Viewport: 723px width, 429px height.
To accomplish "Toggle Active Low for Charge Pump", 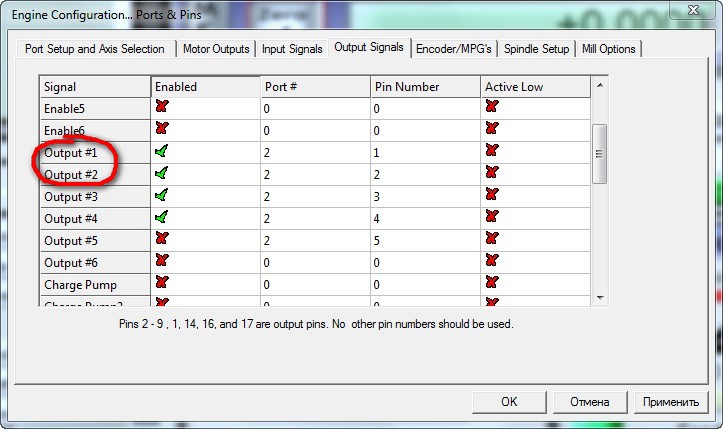I will tap(492, 282).
